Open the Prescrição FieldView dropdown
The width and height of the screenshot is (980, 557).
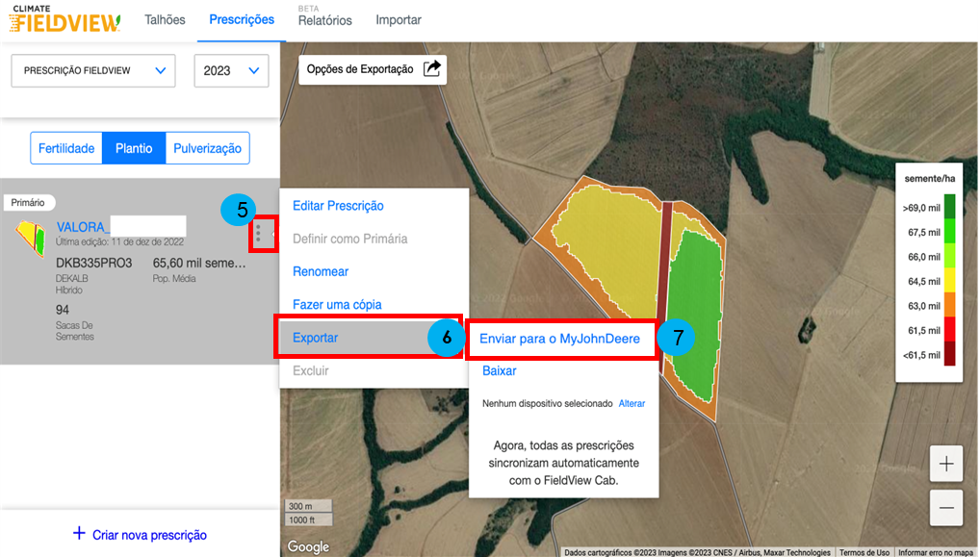(93, 70)
